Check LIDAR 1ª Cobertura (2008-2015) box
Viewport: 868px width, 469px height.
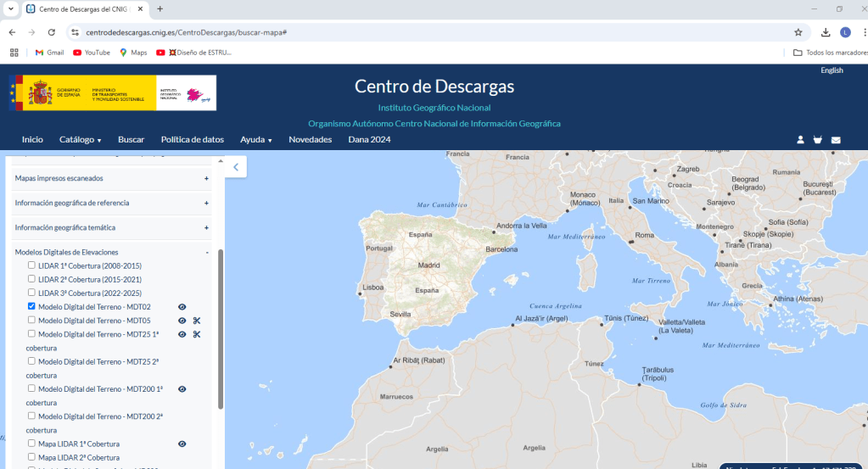click(31, 265)
